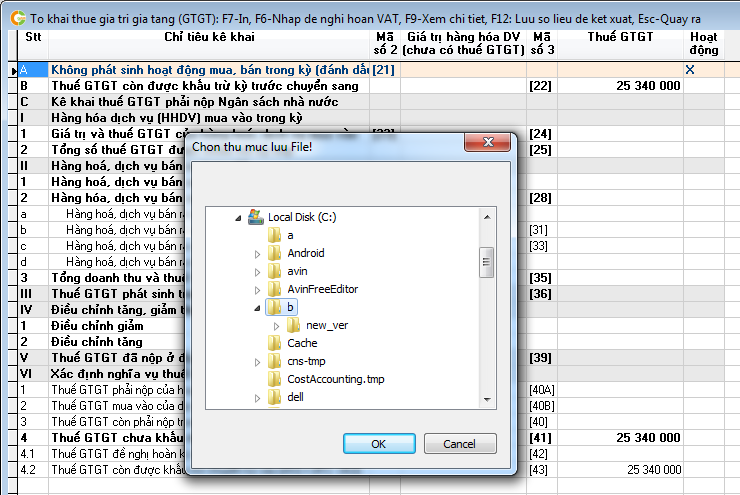Collapse the b folder node
This screenshot has height=495, width=740.
click(x=258, y=307)
